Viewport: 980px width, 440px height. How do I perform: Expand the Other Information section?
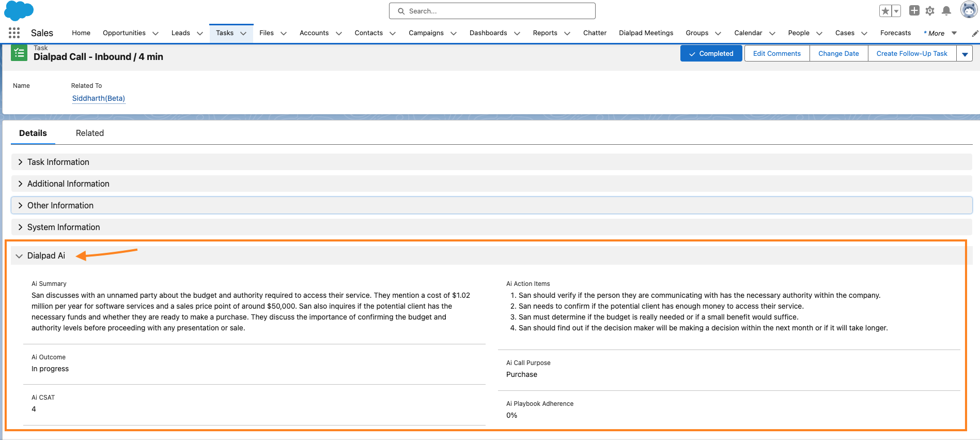point(491,205)
